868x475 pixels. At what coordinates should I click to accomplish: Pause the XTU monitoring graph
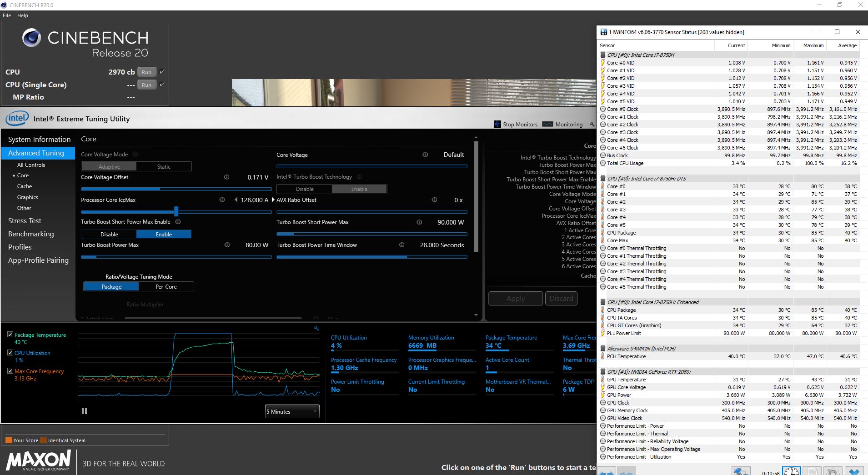coord(84,411)
